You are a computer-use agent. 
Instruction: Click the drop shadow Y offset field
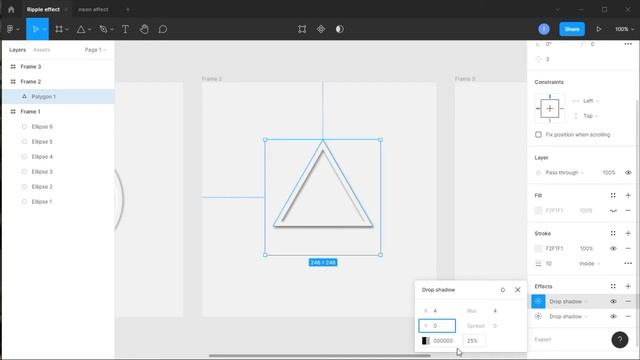click(x=437, y=326)
